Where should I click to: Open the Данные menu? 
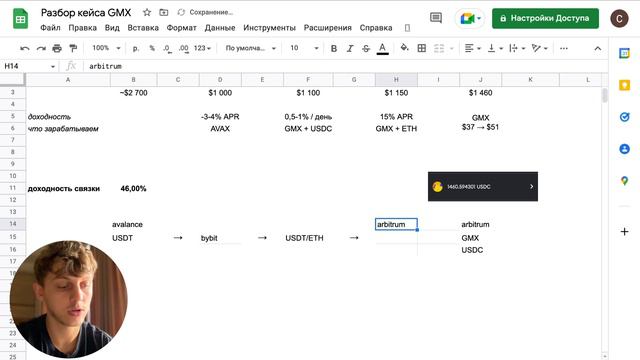coord(220,28)
